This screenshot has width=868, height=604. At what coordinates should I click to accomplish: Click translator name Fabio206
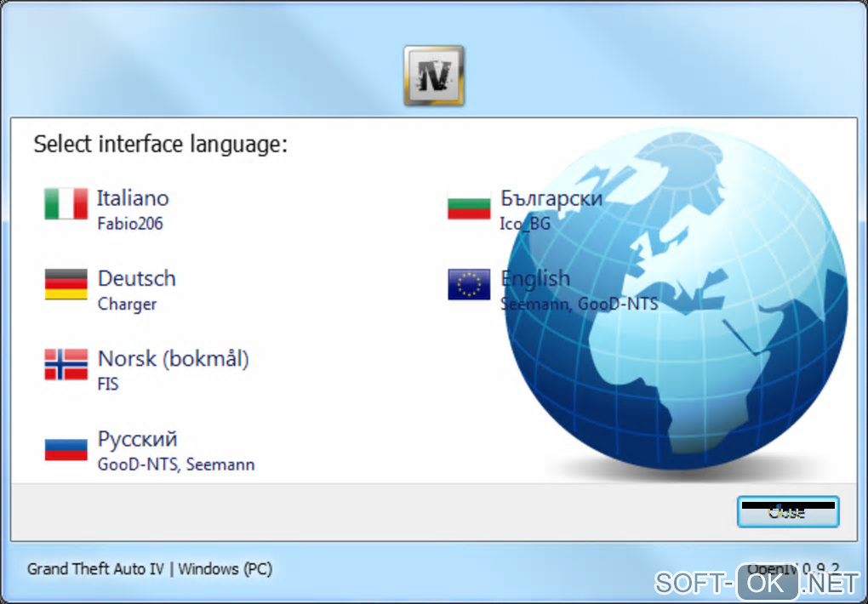tap(130, 224)
